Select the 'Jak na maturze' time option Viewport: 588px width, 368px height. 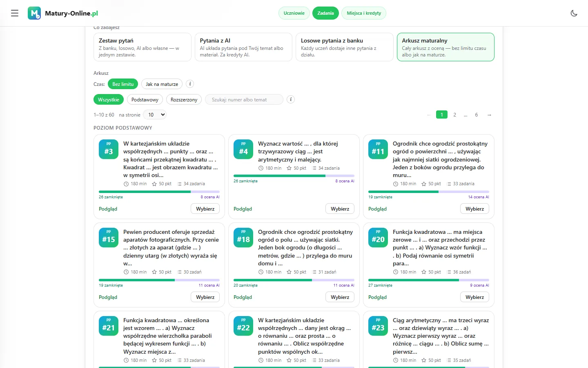(162, 84)
